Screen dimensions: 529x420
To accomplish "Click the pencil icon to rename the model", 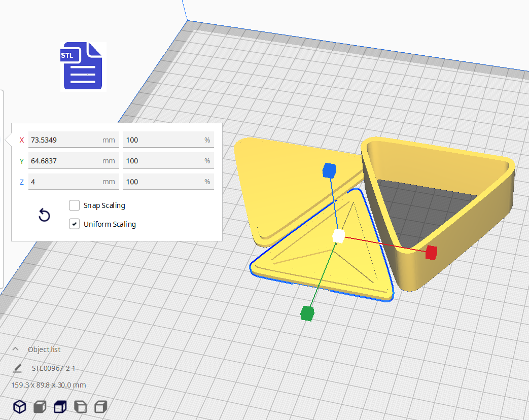I will click(x=18, y=368).
